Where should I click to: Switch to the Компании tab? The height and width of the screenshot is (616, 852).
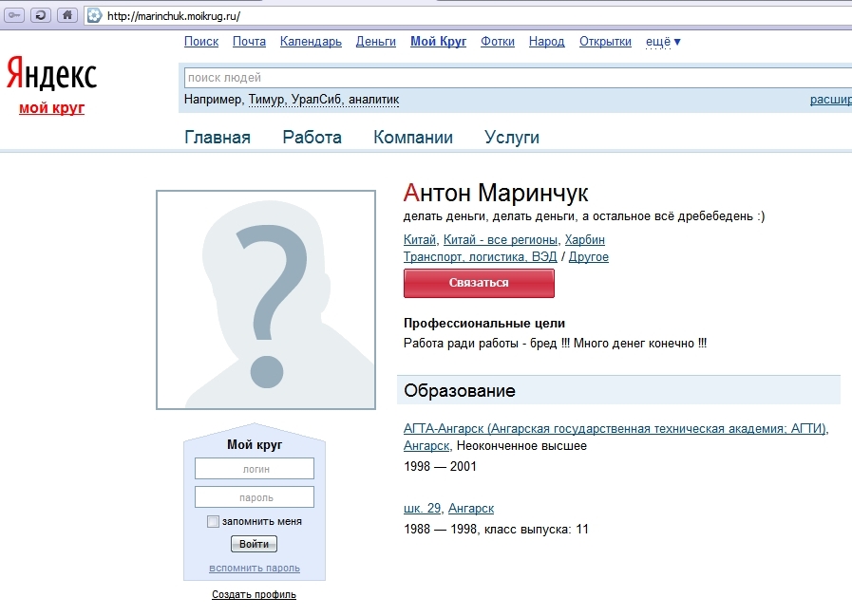click(413, 138)
